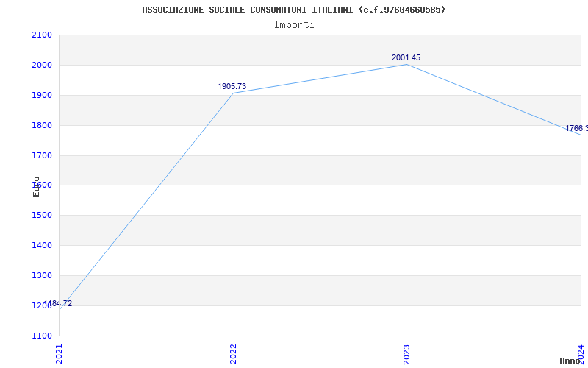
Task: Click the 1500 y-axis tick label
Action: click(x=42, y=215)
